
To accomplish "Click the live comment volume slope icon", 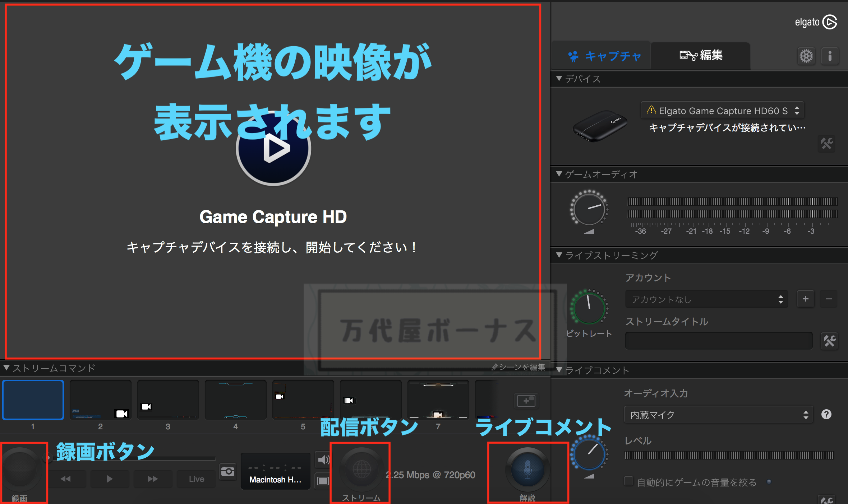I will click(x=589, y=476).
